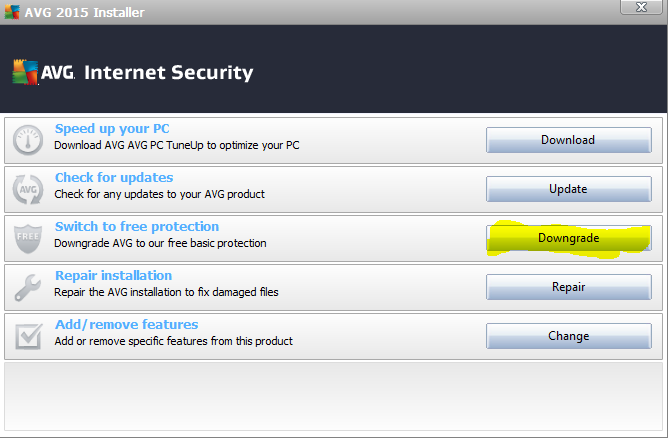Click the AVG logo in header
The image size is (668, 438).
click(40, 72)
